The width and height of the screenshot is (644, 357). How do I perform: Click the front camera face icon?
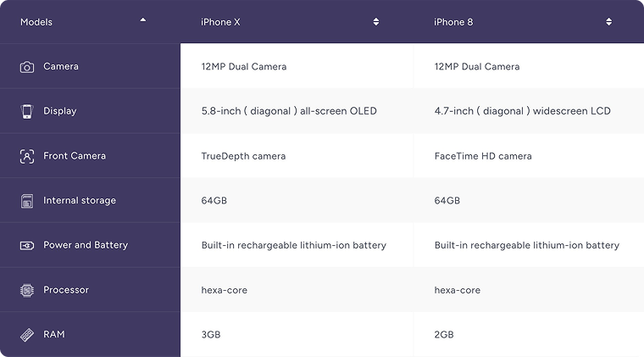point(27,156)
